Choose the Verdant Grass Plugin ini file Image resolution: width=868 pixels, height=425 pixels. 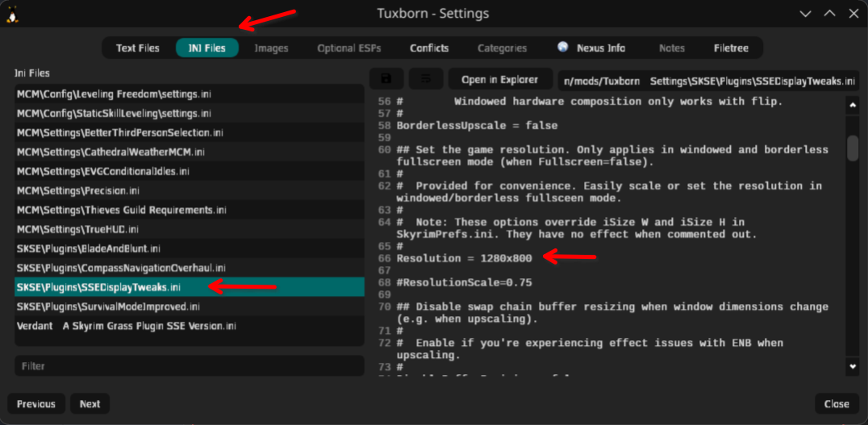tap(126, 326)
